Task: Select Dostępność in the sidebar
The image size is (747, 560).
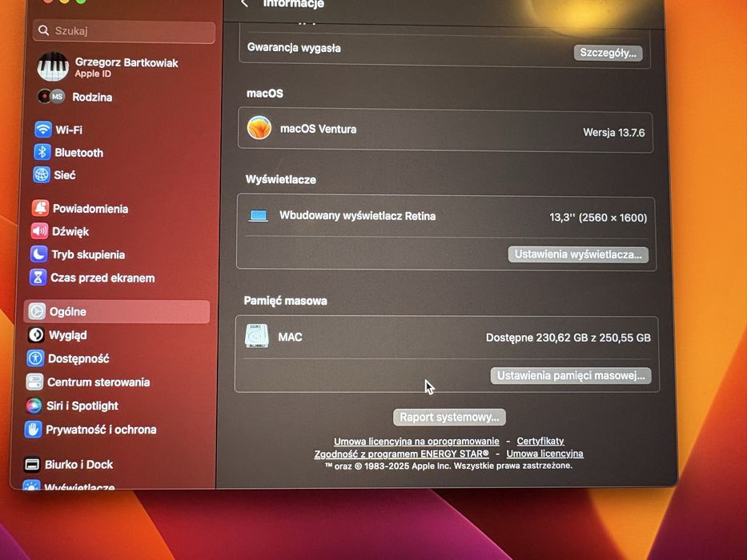Action: (x=68, y=358)
